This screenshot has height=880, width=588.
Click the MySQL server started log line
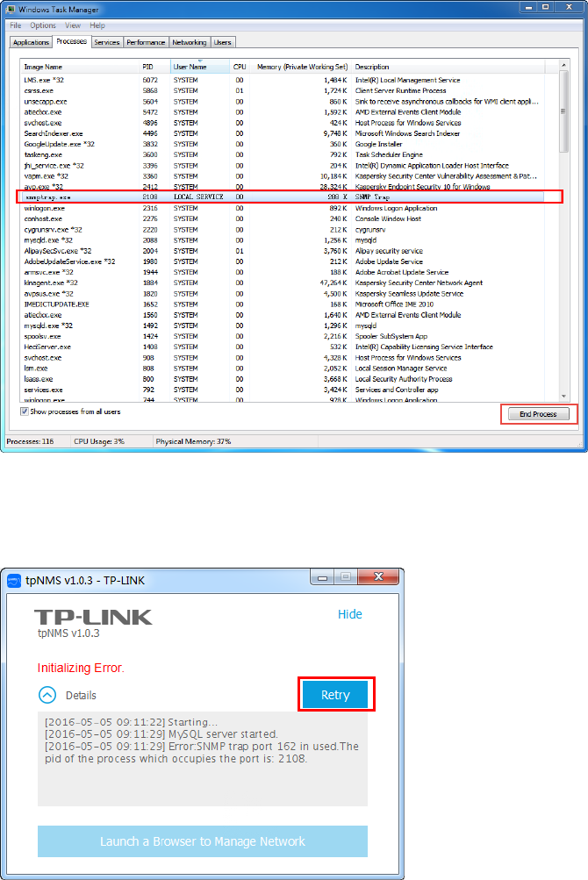pos(161,734)
